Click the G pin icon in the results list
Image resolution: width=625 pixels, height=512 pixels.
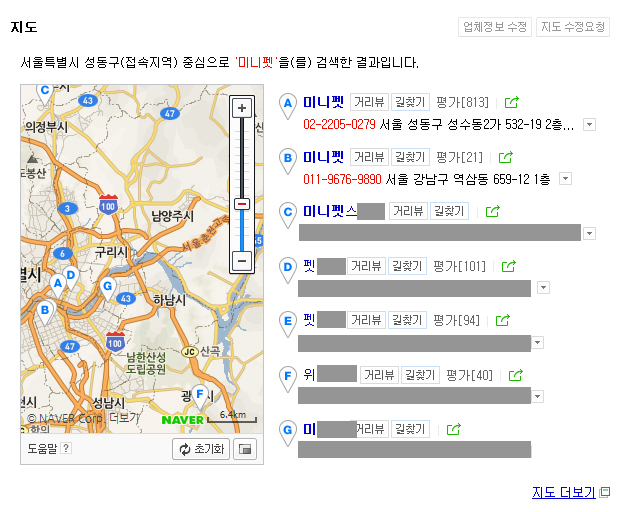coord(288,433)
